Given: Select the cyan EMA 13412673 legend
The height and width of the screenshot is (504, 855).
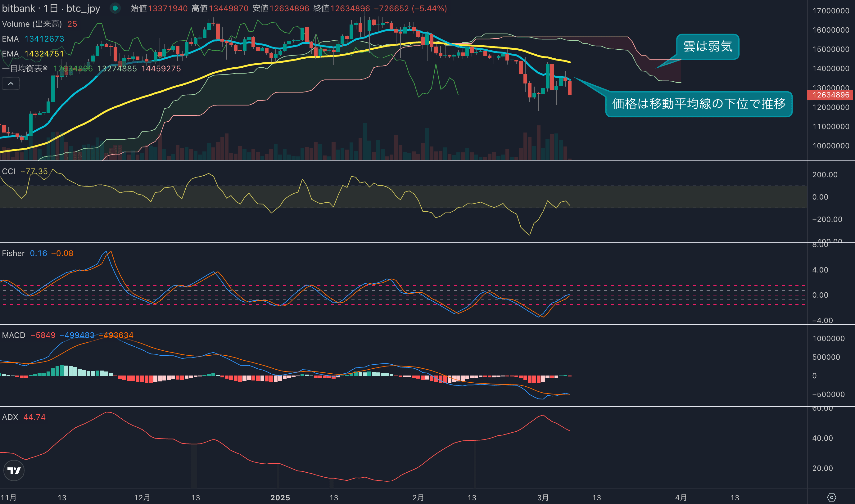Looking at the screenshot, I should point(33,39).
